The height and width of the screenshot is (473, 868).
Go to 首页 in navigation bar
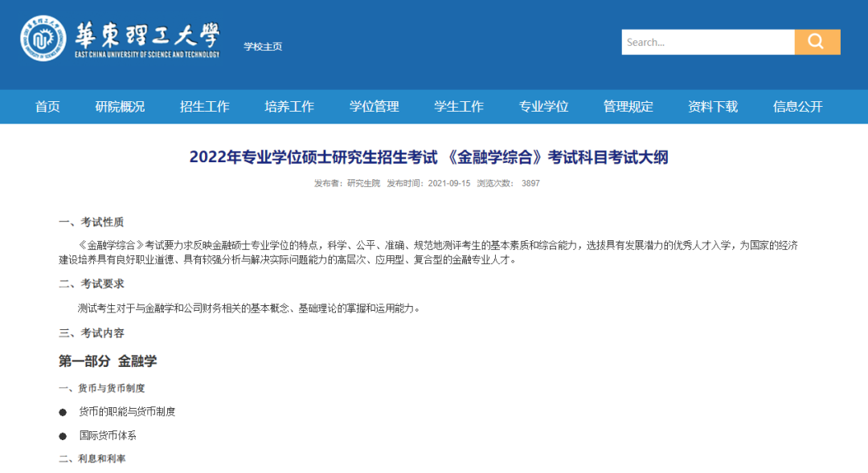coord(47,107)
